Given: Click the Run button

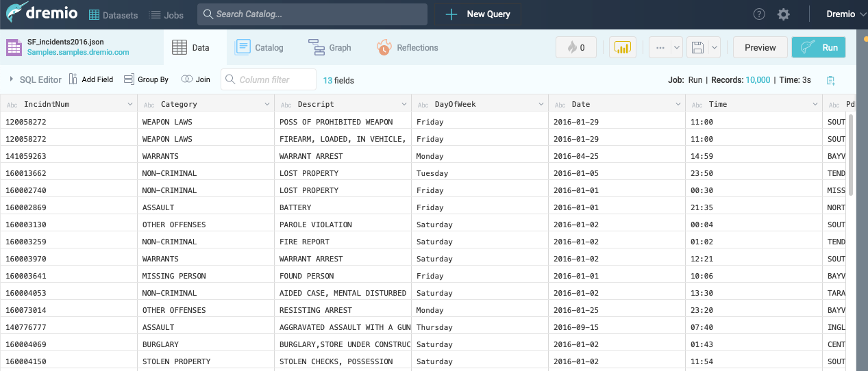Looking at the screenshot, I should (819, 47).
